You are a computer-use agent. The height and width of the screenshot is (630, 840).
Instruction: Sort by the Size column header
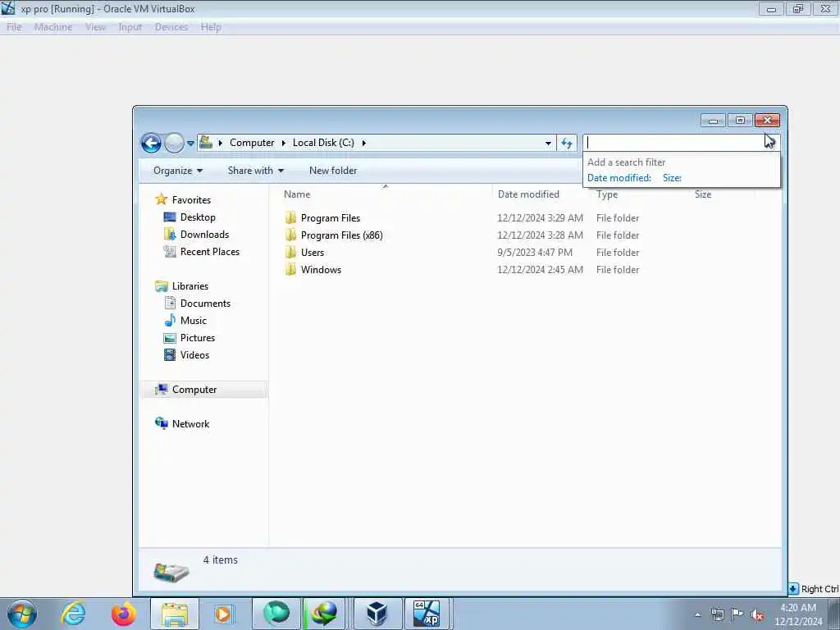(x=703, y=194)
